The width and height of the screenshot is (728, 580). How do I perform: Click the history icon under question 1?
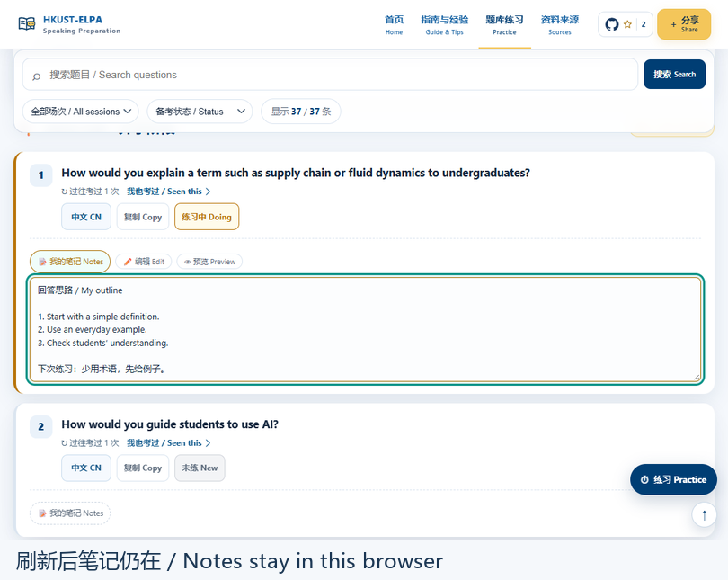tap(65, 192)
